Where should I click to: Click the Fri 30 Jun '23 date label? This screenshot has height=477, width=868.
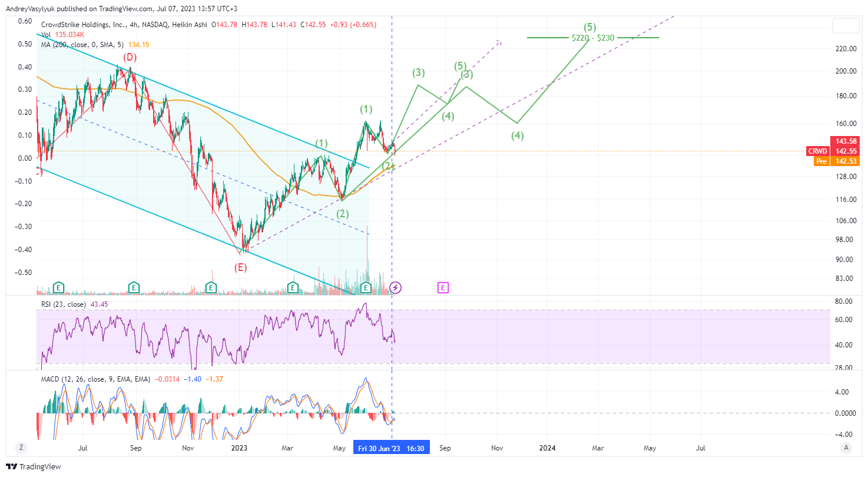(x=392, y=448)
